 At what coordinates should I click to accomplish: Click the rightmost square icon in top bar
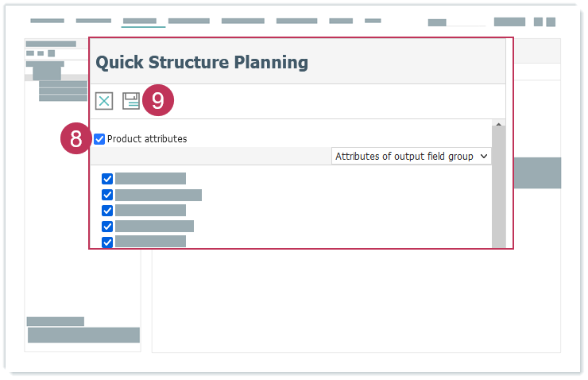point(551,22)
